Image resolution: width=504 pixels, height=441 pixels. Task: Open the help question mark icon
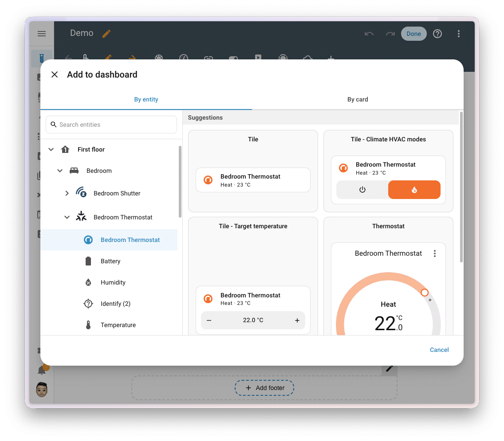coord(437,34)
